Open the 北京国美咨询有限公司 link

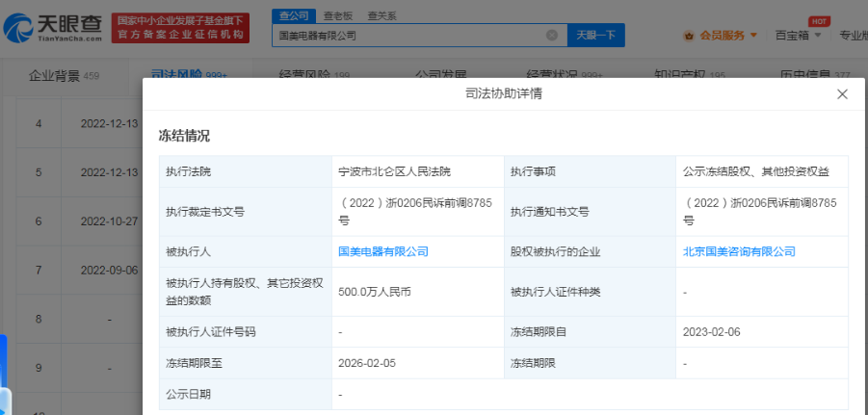[x=739, y=251]
